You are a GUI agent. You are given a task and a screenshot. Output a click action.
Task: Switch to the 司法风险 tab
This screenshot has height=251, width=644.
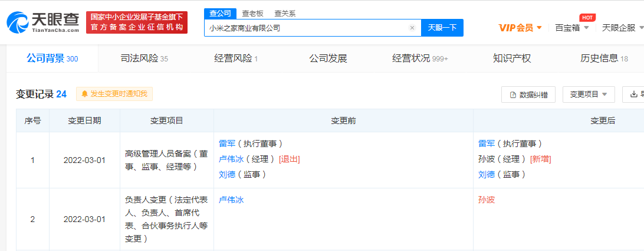144,58
